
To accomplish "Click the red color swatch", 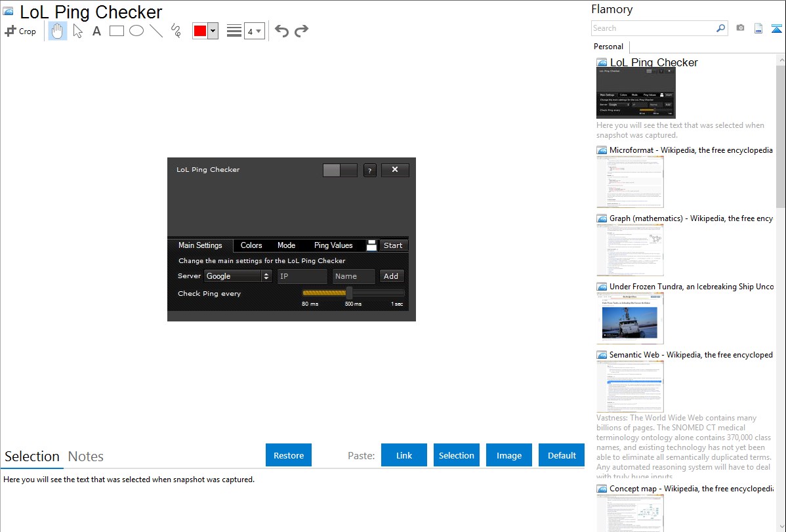I will click(x=200, y=31).
